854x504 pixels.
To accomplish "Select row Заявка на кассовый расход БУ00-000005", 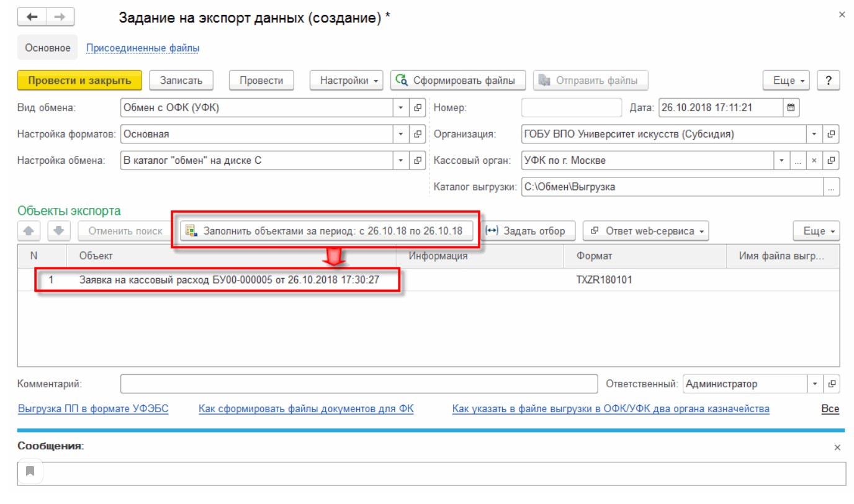I will 428,280.
